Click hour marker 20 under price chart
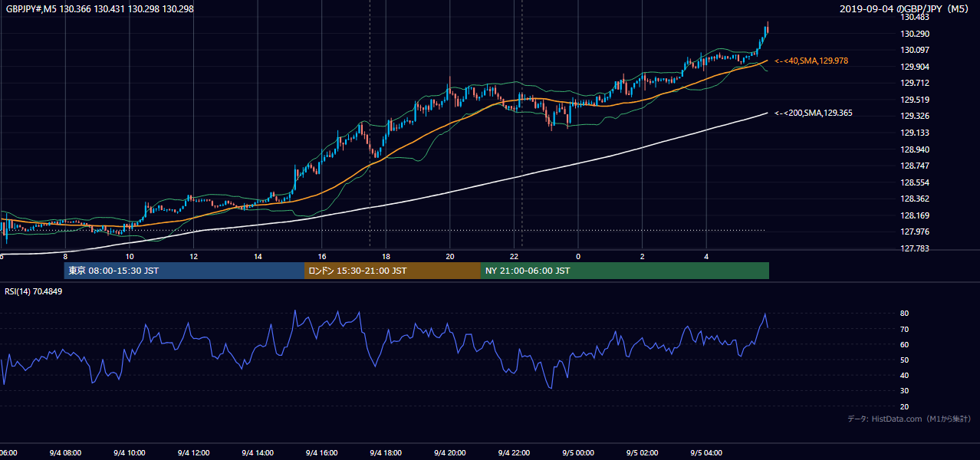The width and height of the screenshot is (980, 460). pos(450,257)
